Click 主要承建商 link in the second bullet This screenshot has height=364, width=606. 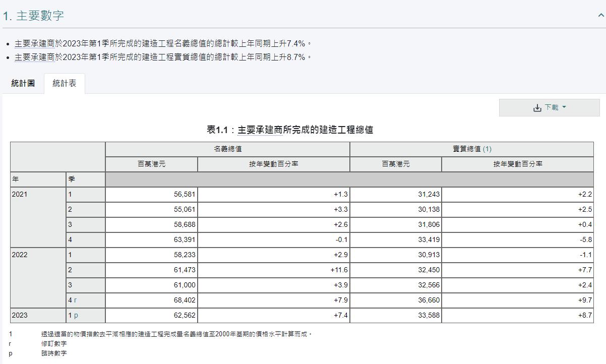click(34, 57)
